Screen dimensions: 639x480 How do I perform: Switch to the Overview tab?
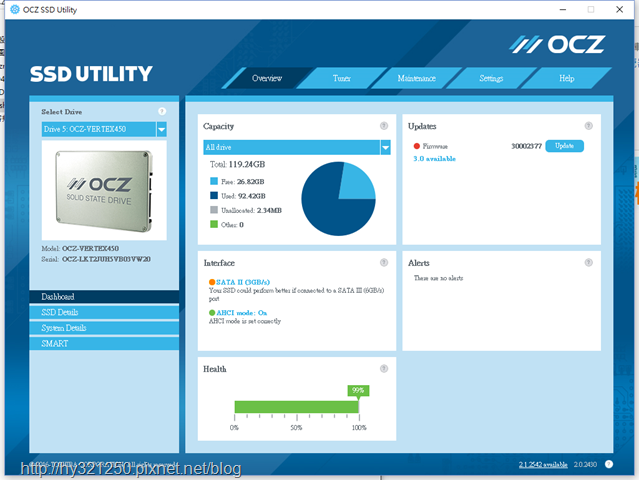[x=267, y=78]
